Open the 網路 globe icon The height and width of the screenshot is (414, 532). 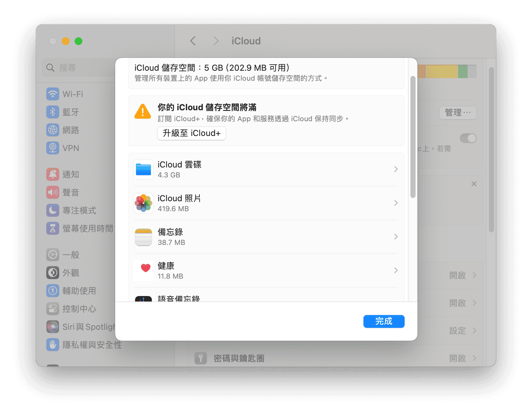(53, 130)
